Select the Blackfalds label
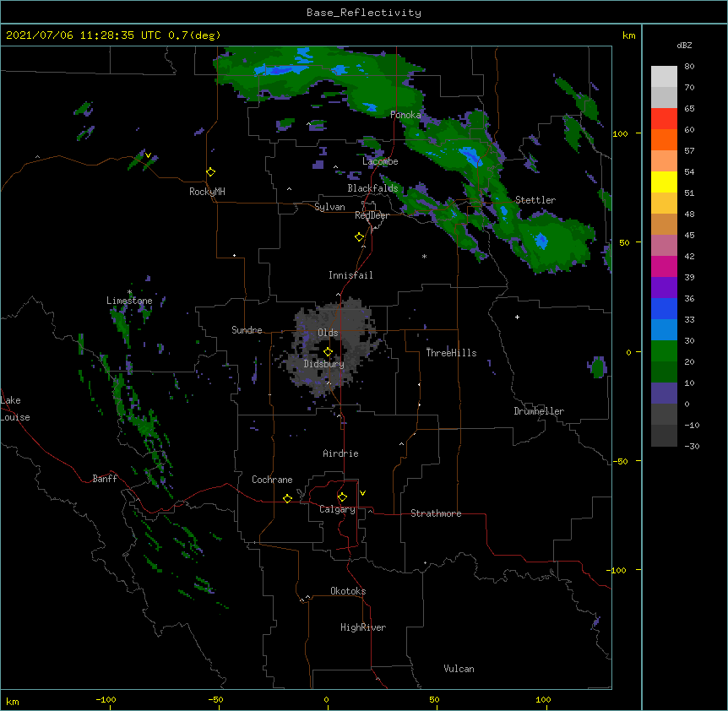Image resolution: width=728 pixels, height=711 pixels. pyautogui.click(x=372, y=188)
